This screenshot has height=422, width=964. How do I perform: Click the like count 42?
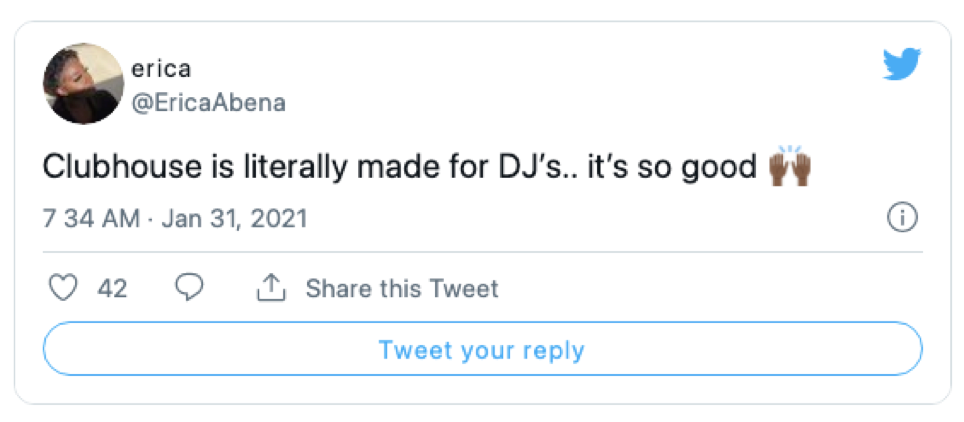point(112,289)
